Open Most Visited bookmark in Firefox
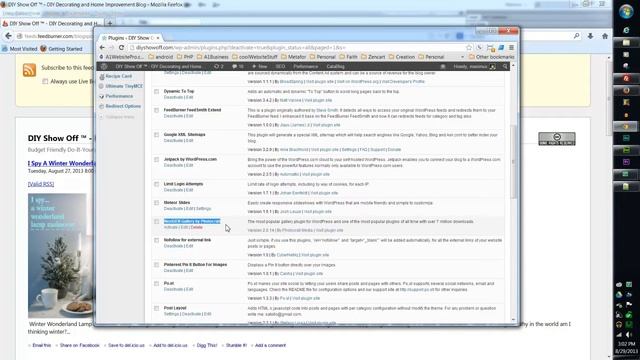 pos(19,49)
